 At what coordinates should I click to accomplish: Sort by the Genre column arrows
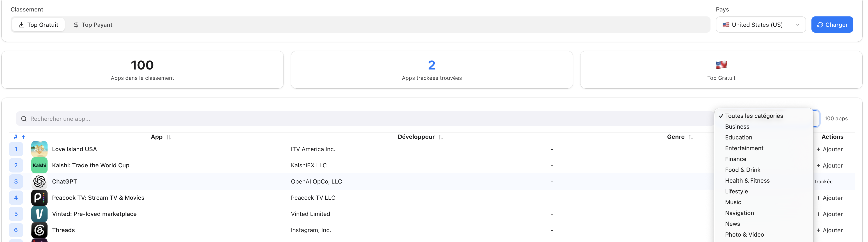click(691, 137)
